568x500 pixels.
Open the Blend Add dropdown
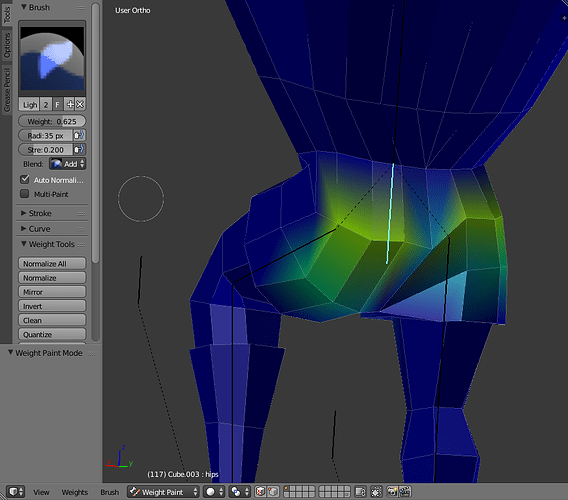click(x=67, y=164)
